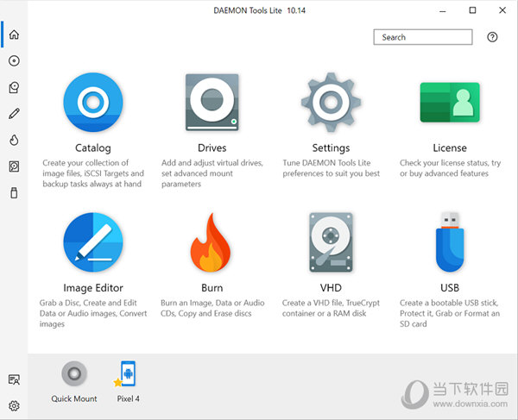
Task: Click the Image Editor title label
Action: click(x=93, y=288)
